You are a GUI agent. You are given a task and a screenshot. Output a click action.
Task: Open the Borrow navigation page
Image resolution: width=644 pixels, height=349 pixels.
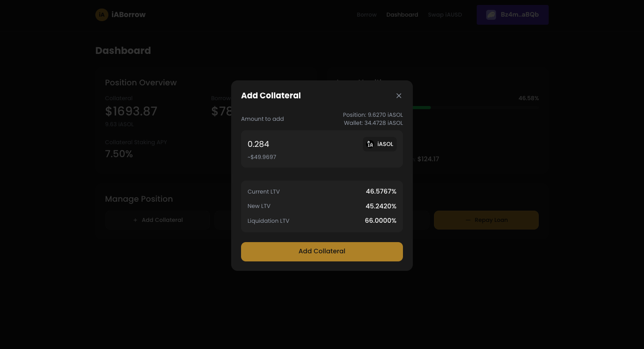(x=367, y=15)
